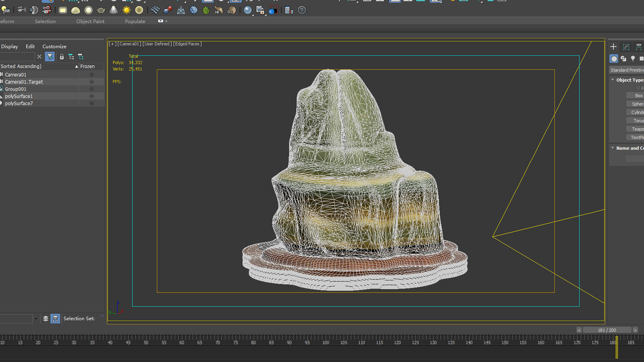644x362 pixels.
Task: Click the Sorted Ascending column arrow
Action: coord(76,66)
